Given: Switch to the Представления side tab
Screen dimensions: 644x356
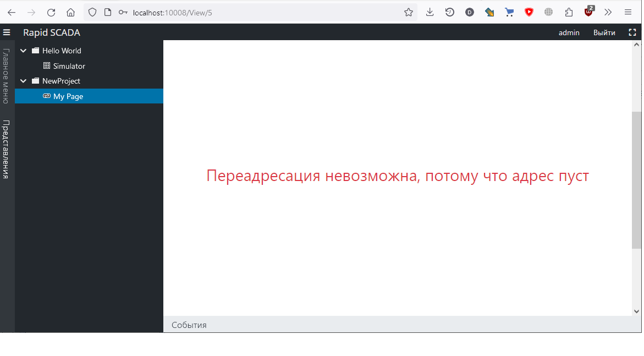Looking at the screenshot, I should point(5,149).
